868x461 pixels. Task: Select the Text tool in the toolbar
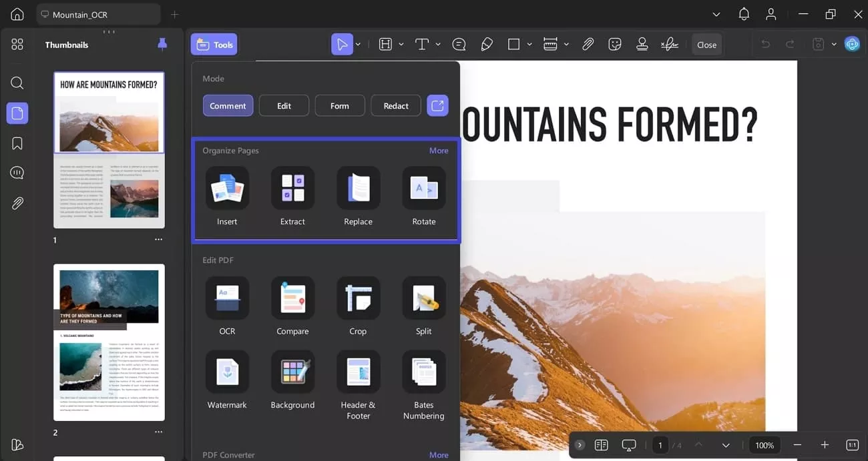pyautogui.click(x=422, y=43)
